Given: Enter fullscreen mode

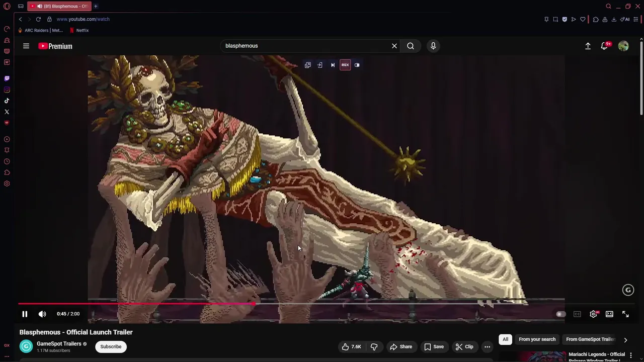Looking at the screenshot, I should [625, 314].
